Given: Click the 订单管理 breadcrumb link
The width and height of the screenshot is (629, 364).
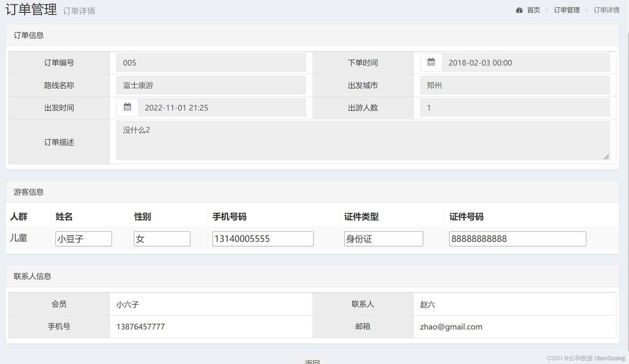Looking at the screenshot, I should (x=566, y=10).
